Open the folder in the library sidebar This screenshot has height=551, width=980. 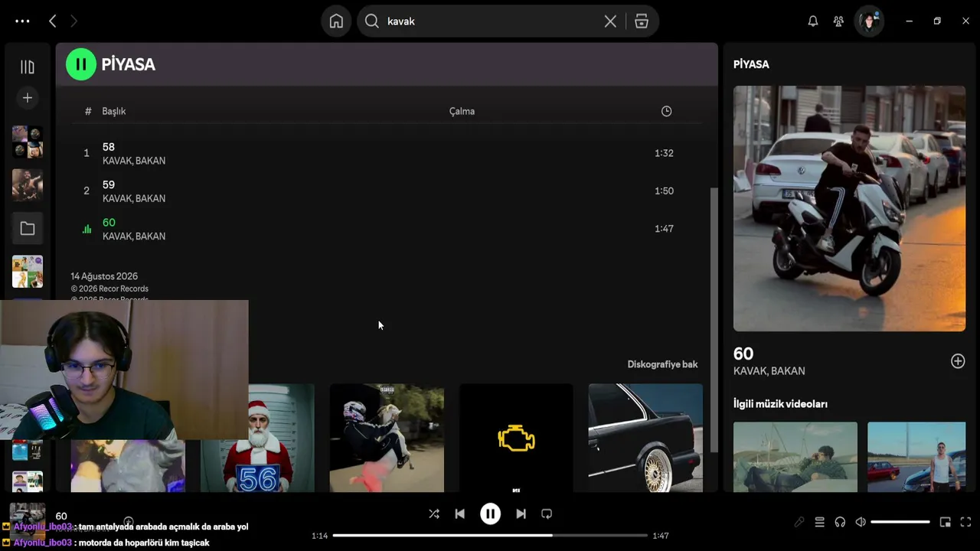click(x=28, y=228)
